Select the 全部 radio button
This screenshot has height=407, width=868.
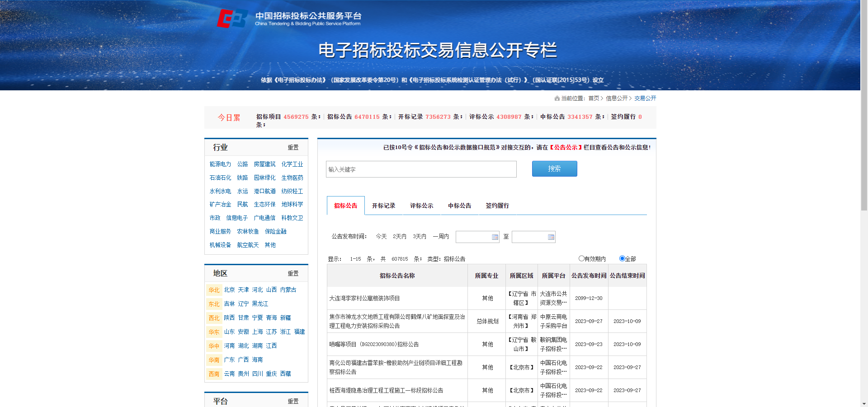pyautogui.click(x=622, y=258)
